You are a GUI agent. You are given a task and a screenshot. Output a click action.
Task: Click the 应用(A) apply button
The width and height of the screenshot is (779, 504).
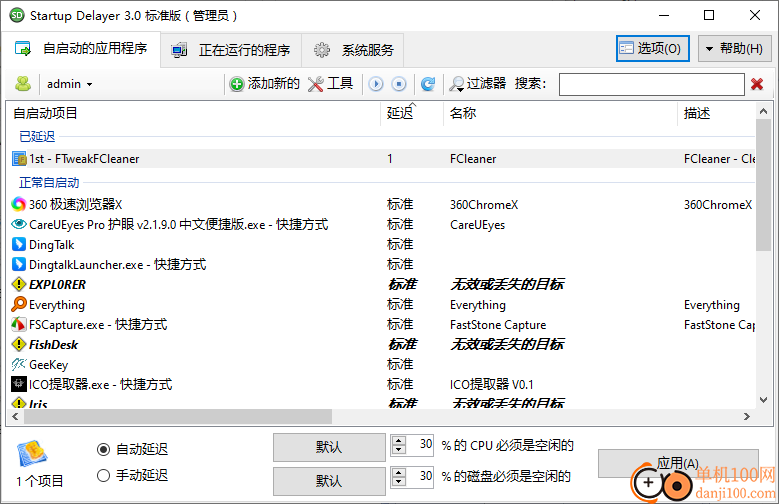pyautogui.click(x=678, y=463)
